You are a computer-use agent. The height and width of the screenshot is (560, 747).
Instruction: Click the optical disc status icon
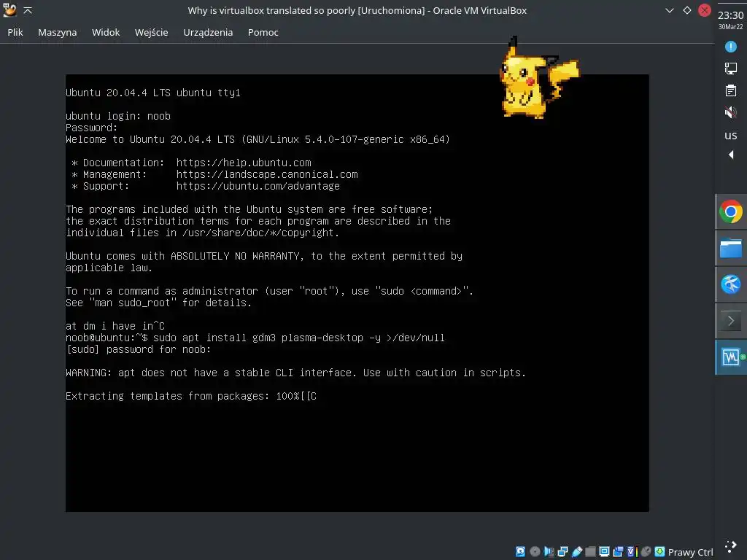click(x=535, y=551)
